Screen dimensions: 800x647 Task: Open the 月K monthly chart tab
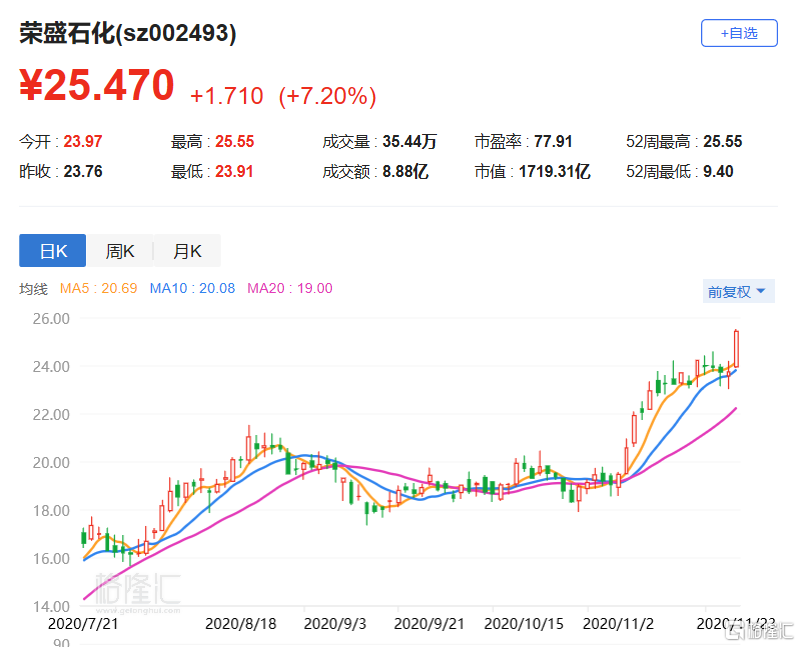point(187,251)
